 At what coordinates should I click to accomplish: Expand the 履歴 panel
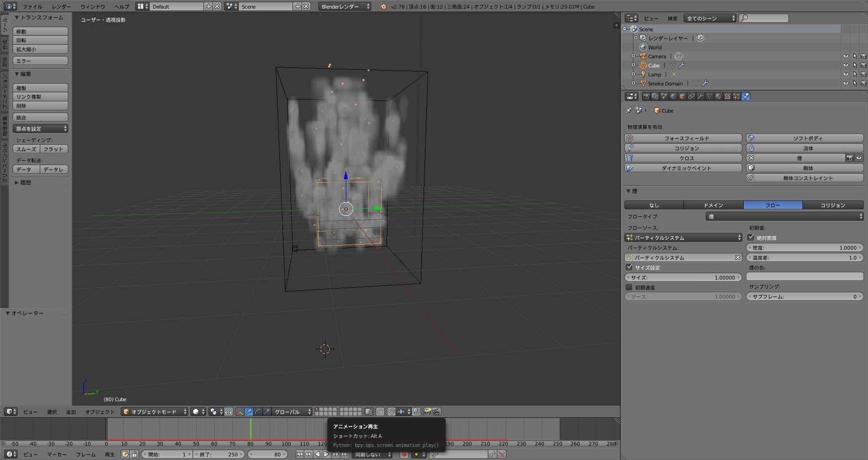click(x=25, y=183)
